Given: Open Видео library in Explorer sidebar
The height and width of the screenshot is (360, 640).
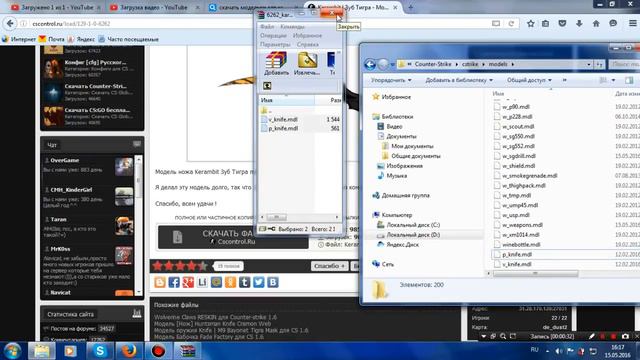Looking at the screenshot, I should [390, 126].
